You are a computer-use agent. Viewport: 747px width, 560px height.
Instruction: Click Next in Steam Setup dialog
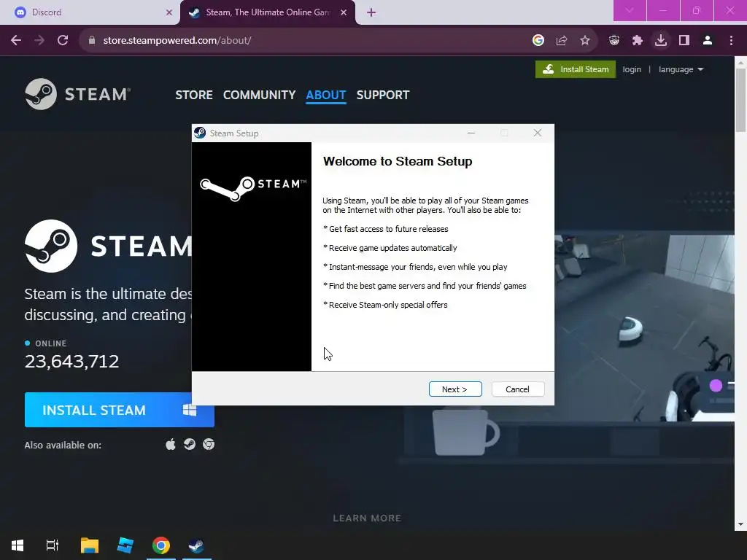point(455,389)
